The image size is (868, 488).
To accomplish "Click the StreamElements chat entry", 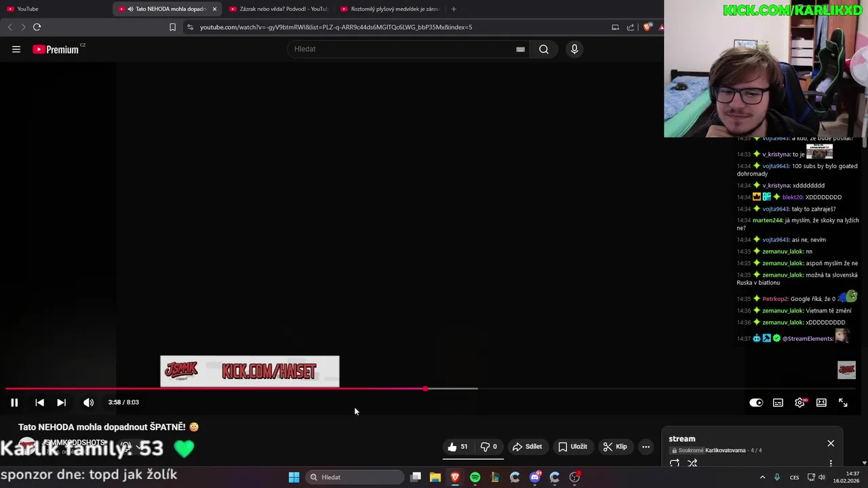I will [x=793, y=338].
